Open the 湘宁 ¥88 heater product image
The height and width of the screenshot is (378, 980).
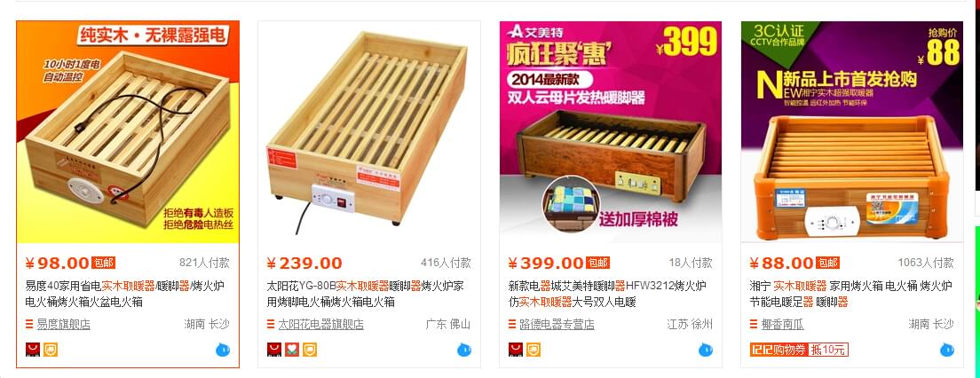tap(852, 132)
